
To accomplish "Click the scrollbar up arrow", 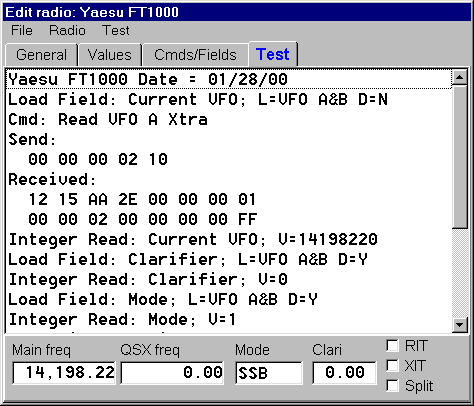I will [460, 78].
